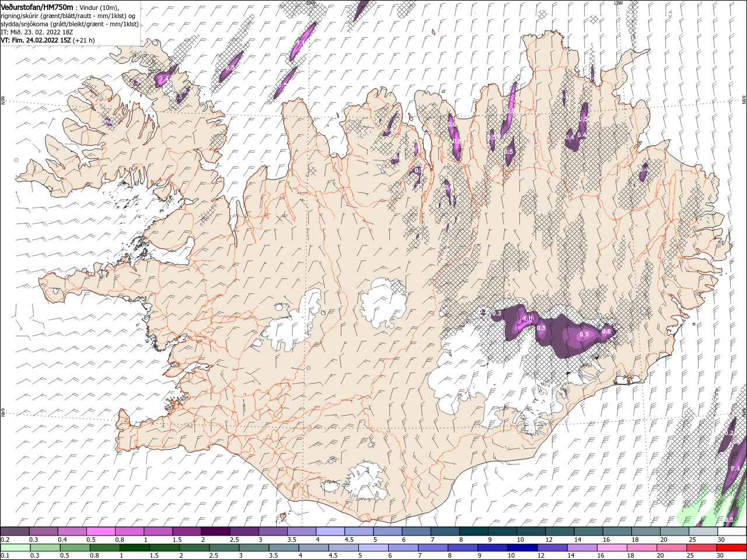Viewport: 747px width, 560px height.
Task: Select the bright pink 0.5 snow legend swatch
Action: [100, 531]
